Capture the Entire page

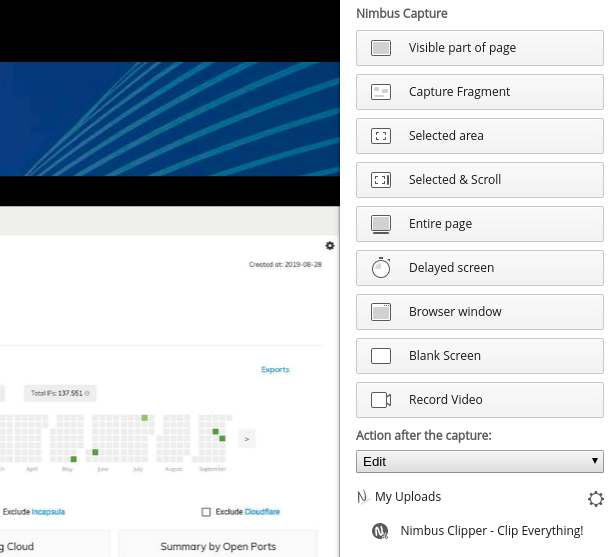pos(480,224)
